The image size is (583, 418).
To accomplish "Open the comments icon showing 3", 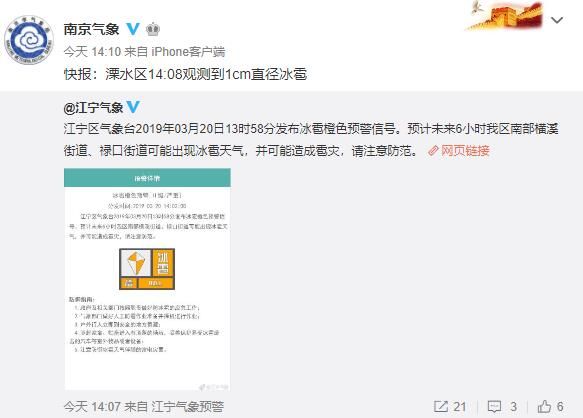I will [494, 406].
